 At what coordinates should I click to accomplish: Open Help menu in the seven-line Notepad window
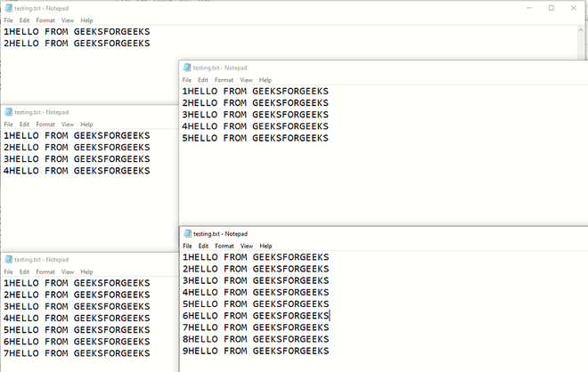86,271
